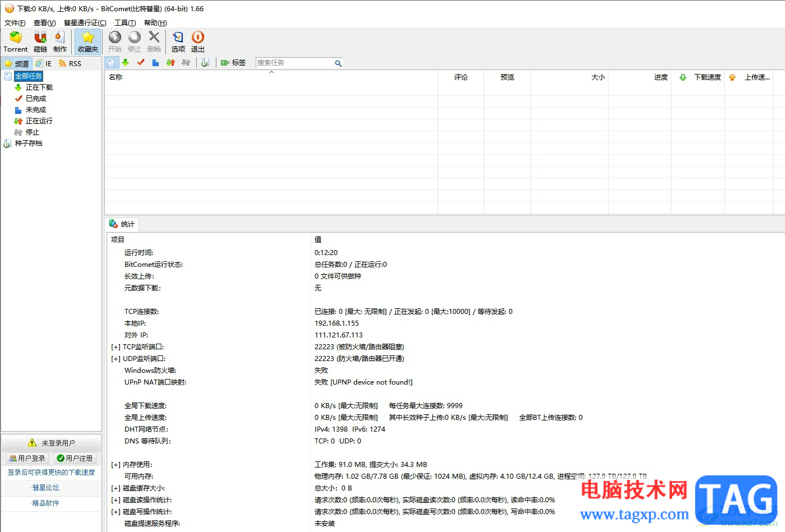Image resolution: width=785 pixels, height=532 pixels.
Task: Click the 111.121.67.113 external IP value
Action: [339, 335]
